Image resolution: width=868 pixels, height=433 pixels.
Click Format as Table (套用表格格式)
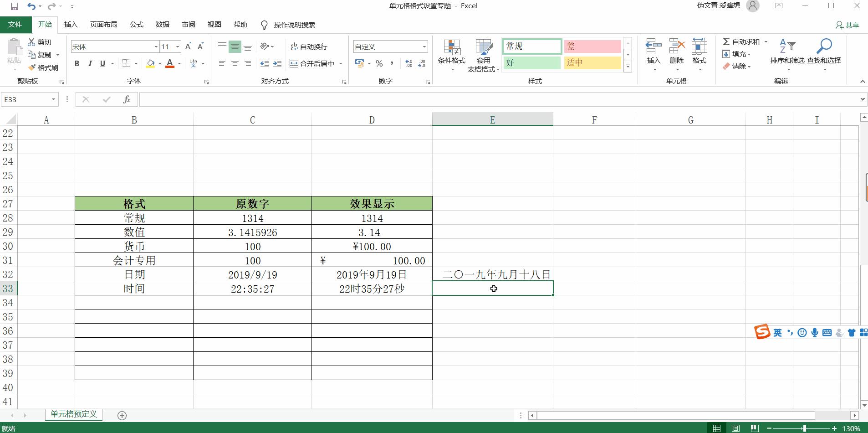point(482,54)
